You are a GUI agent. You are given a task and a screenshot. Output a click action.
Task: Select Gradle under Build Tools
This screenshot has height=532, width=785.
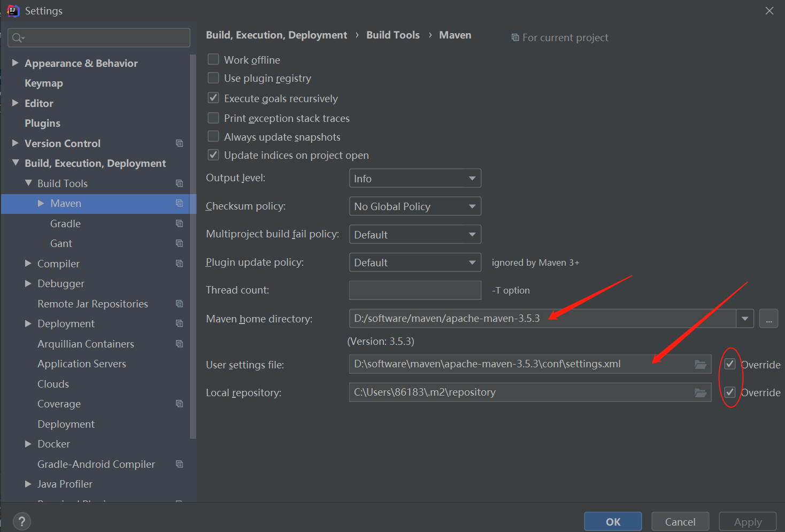coord(65,223)
